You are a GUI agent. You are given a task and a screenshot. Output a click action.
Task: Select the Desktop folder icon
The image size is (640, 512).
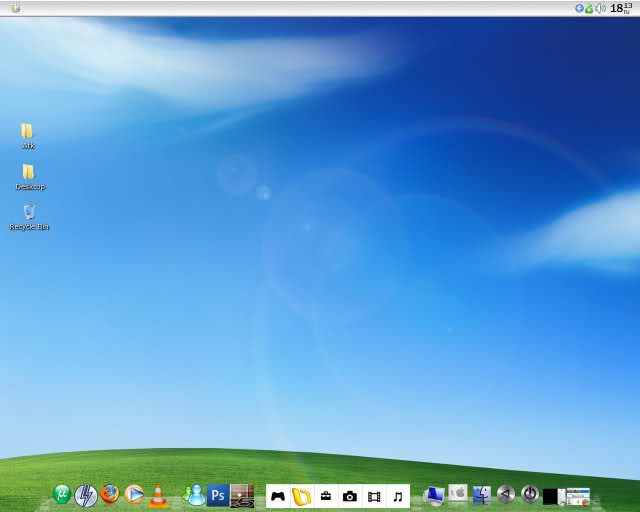(29, 177)
